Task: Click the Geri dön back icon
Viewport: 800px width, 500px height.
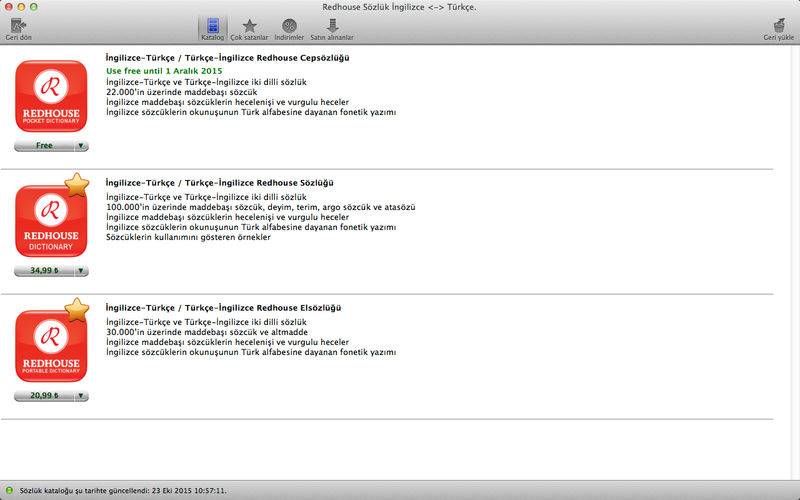Action: (x=18, y=26)
